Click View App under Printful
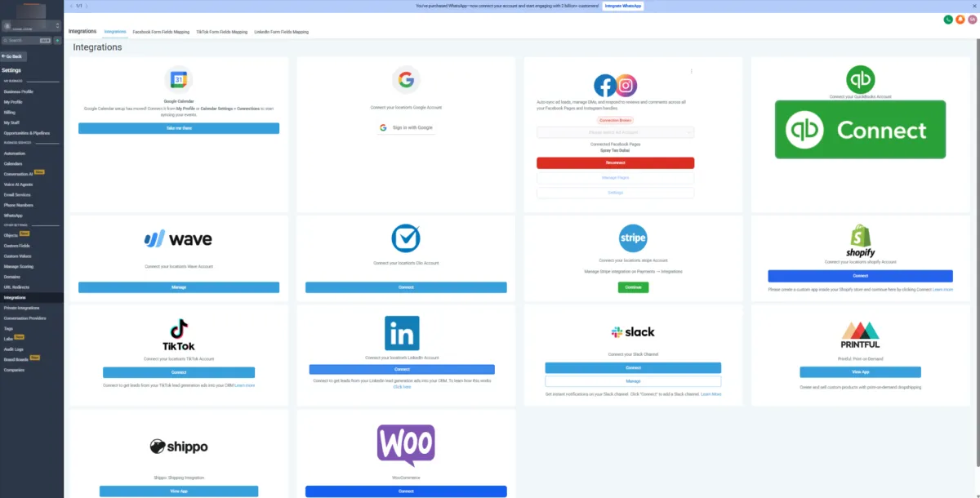 click(860, 372)
